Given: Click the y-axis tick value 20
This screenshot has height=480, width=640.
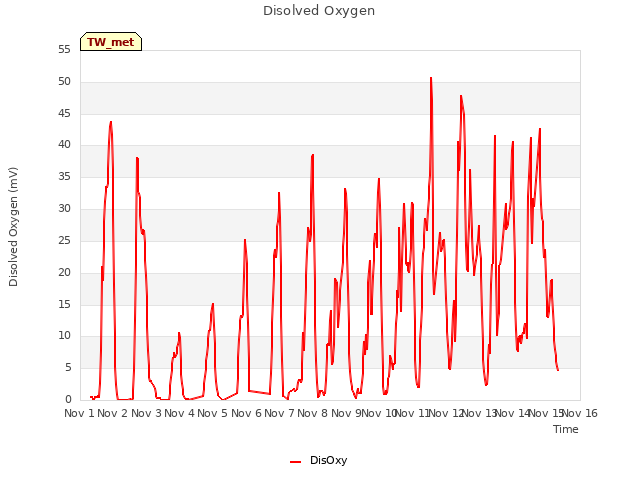Looking at the screenshot, I should click(64, 272).
